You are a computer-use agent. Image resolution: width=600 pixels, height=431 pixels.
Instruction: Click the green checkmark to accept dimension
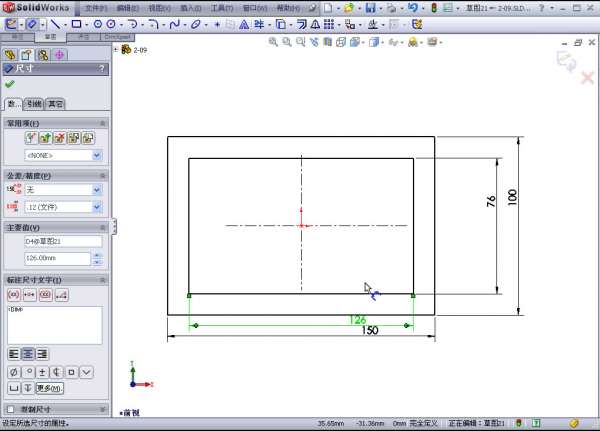(x=10, y=84)
